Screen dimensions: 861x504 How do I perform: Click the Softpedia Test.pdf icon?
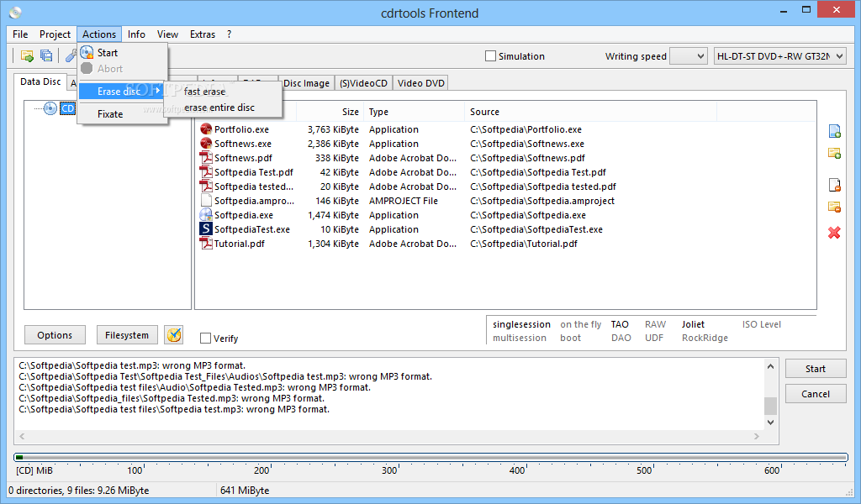click(x=206, y=172)
